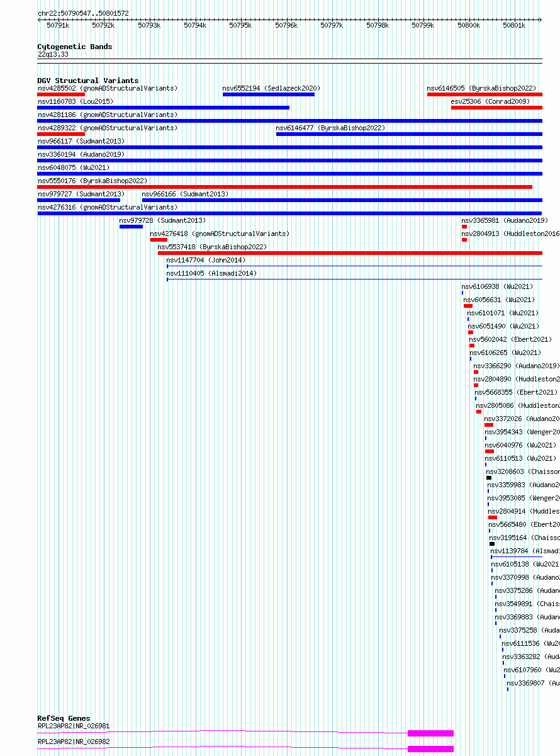Open variant nsv3195164 Chaisson entry
560x756 pixels.
(525, 538)
